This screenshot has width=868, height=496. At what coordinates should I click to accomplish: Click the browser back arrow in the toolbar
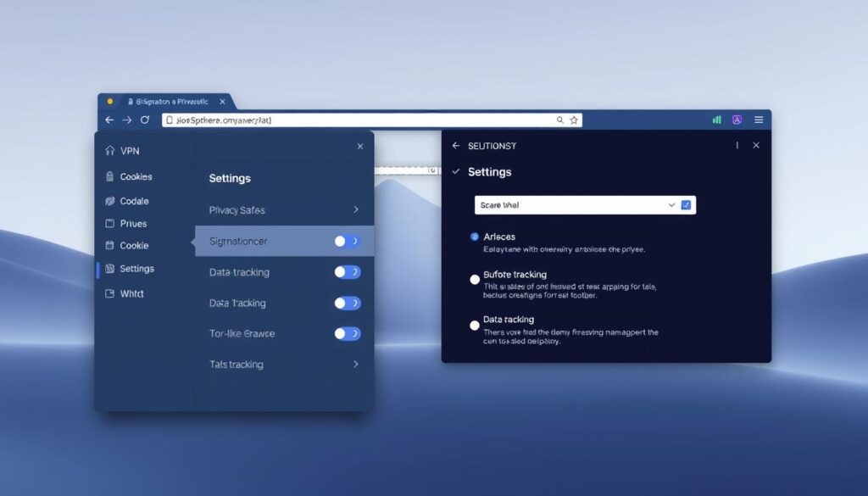(109, 120)
